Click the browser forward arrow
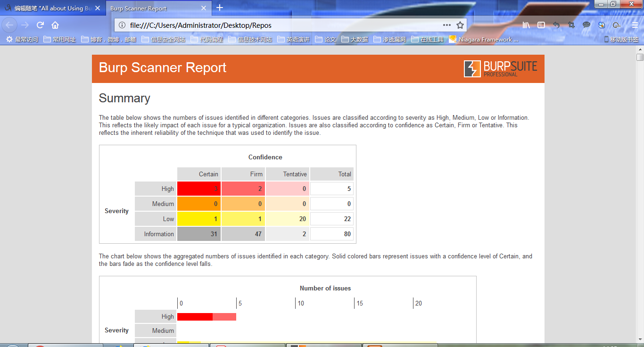This screenshot has width=644, height=347. coord(25,25)
